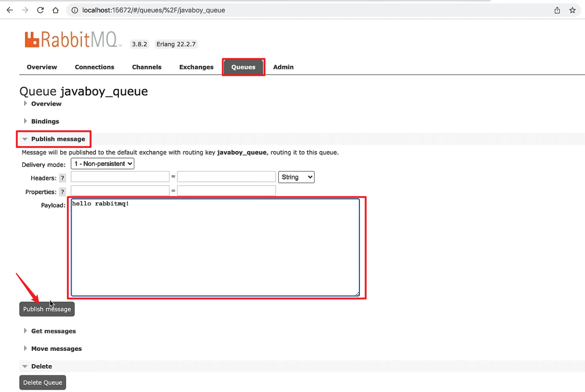Open the header type String dropdown
This screenshot has height=392, width=585.
point(296,177)
